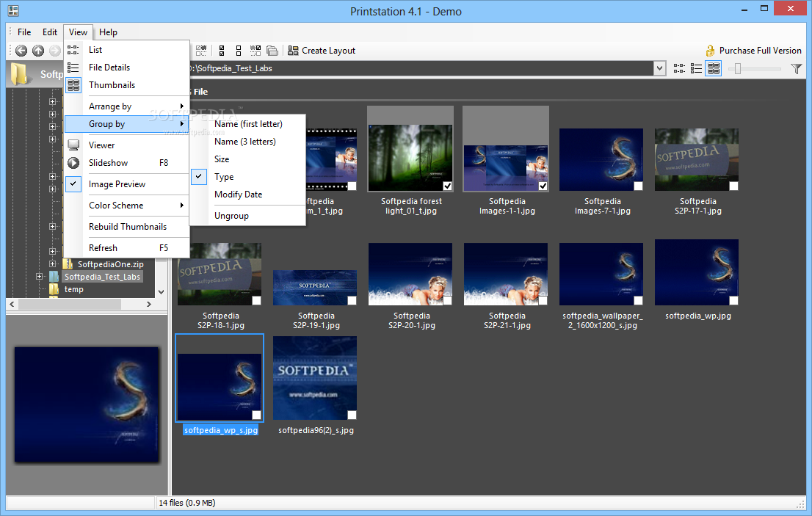Click the Softpedia_Test_Labs folder icon in tree
Image resolution: width=812 pixels, height=516 pixels.
click(54, 277)
